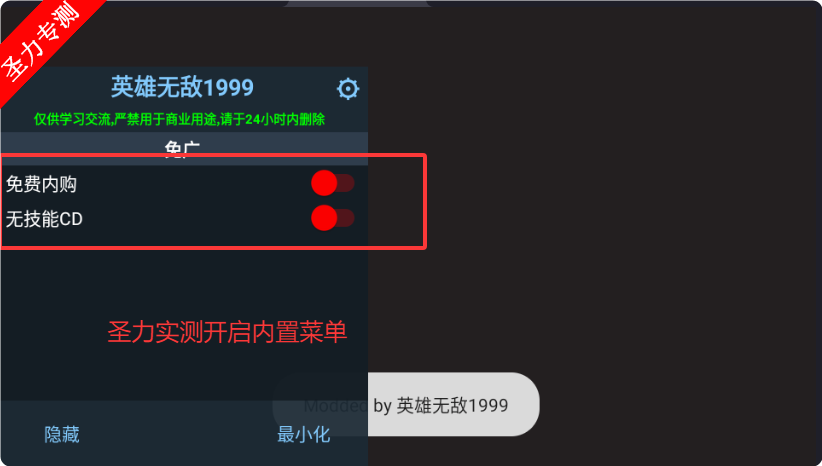
Task: Click the 最小化 button
Action: click(304, 435)
